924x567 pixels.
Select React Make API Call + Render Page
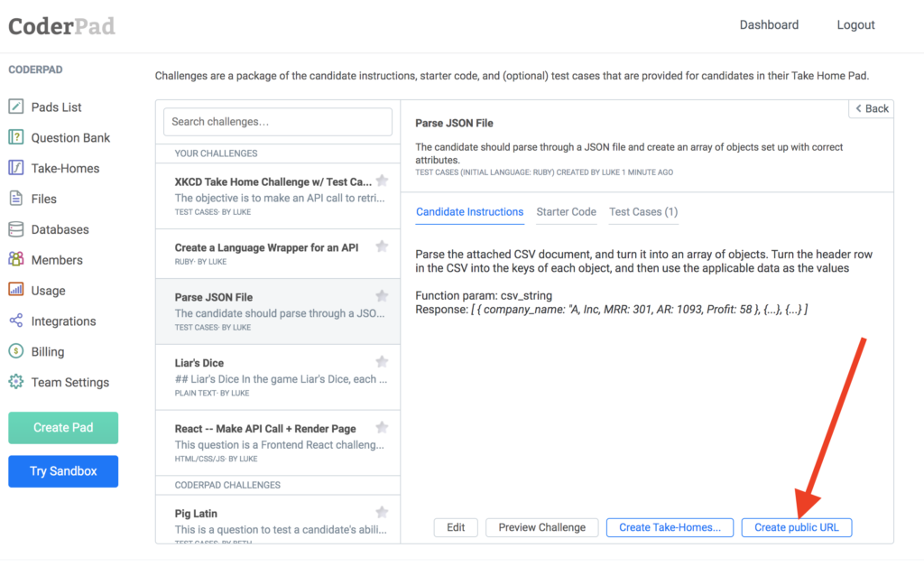click(278, 443)
